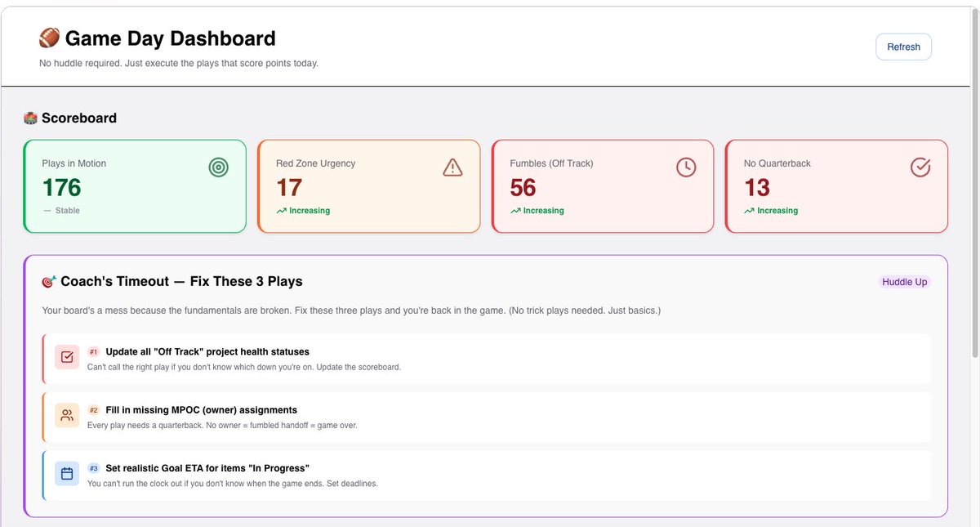Click the calendar icon for play #3

67,473
